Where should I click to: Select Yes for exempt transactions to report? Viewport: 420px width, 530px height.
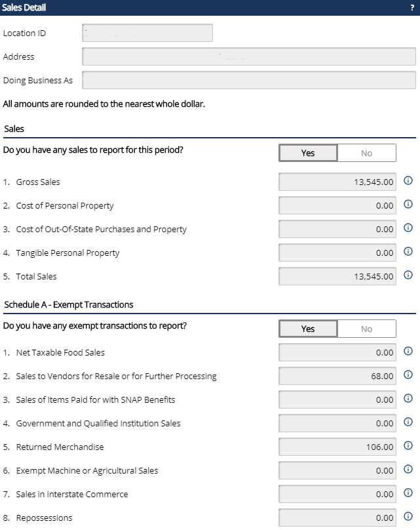(x=308, y=329)
